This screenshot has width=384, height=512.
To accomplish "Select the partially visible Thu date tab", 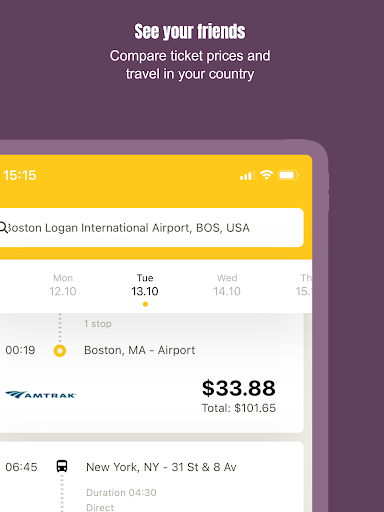I will click(x=304, y=285).
